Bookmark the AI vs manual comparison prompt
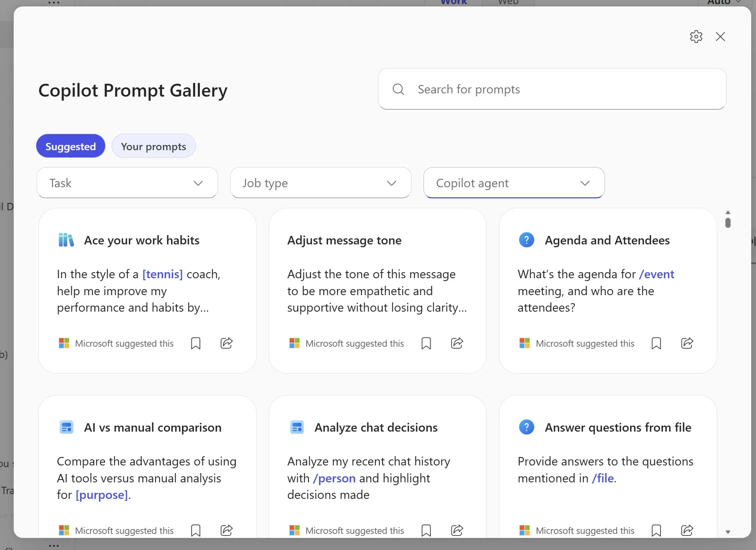Viewport: 756px width, 550px height. point(196,530)
